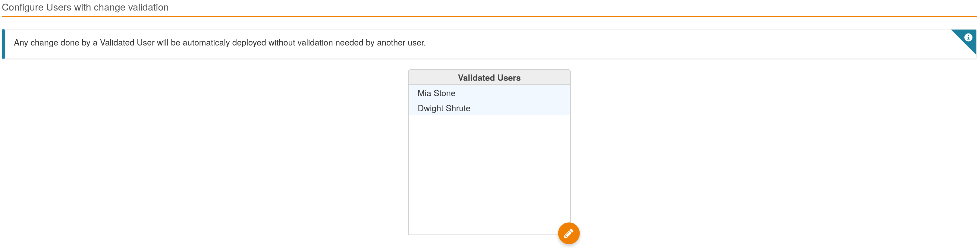Click the orange pencil edit button
Viewport: 980px width, 252px height.
(x=568, y=233)
